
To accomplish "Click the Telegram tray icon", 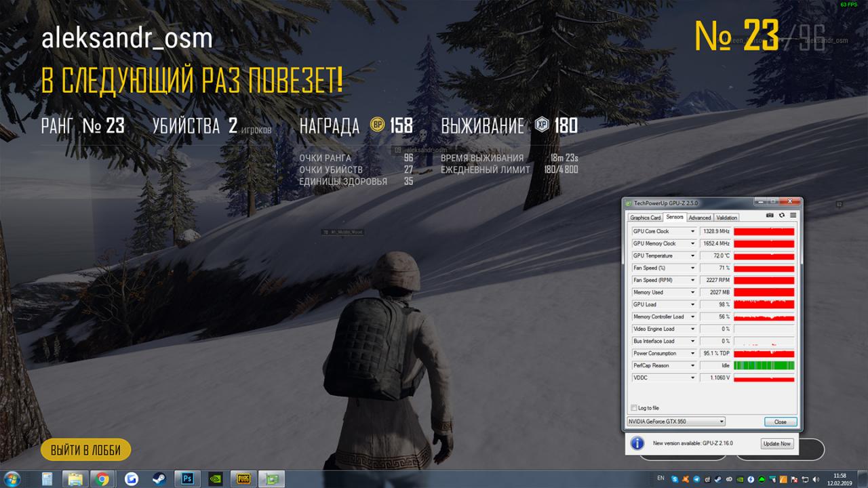I will [x=696, y=479].
